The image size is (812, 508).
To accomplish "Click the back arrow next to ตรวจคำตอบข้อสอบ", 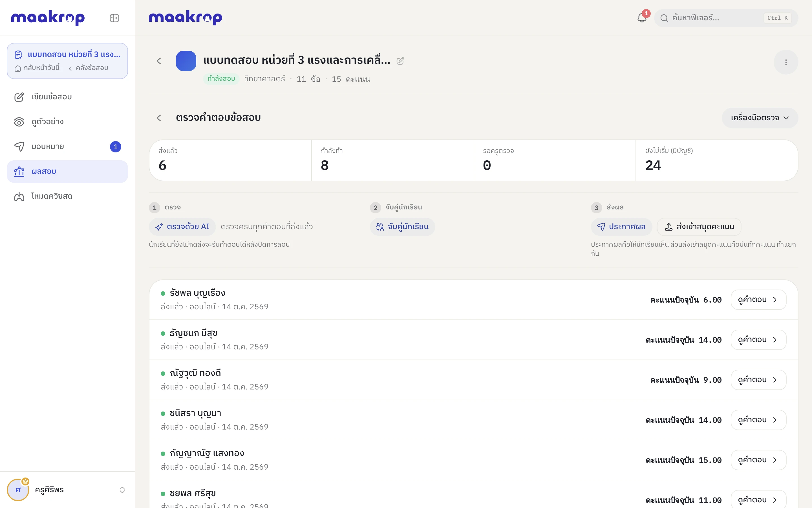I will point(159,118).
